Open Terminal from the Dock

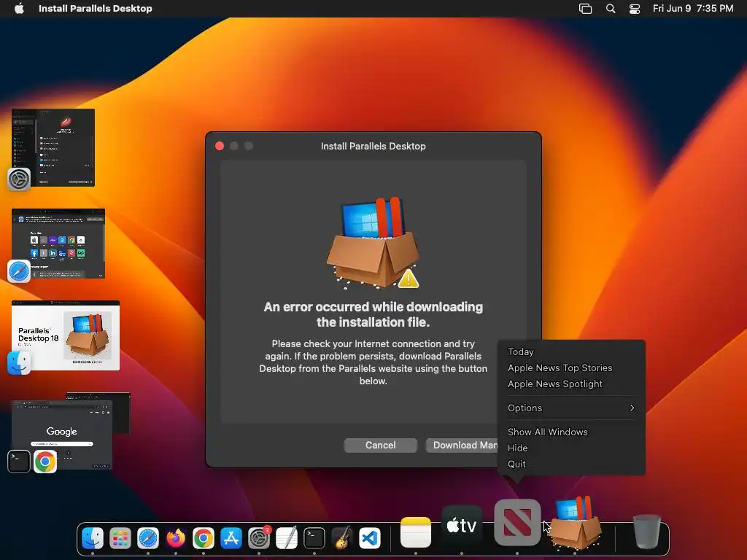pyautogui.click(x=314, y=539)
